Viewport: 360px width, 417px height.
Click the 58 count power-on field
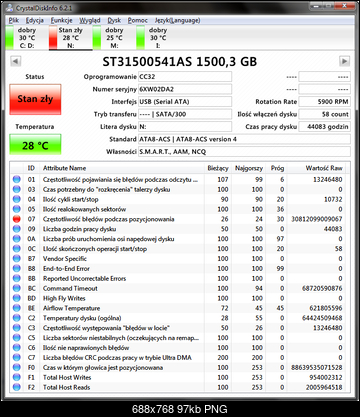(x=324, y=114)
